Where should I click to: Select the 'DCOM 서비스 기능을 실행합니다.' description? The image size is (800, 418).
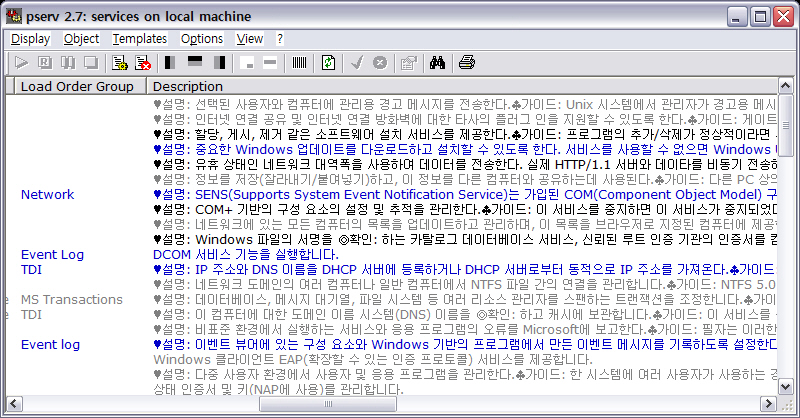pos(245,255)
